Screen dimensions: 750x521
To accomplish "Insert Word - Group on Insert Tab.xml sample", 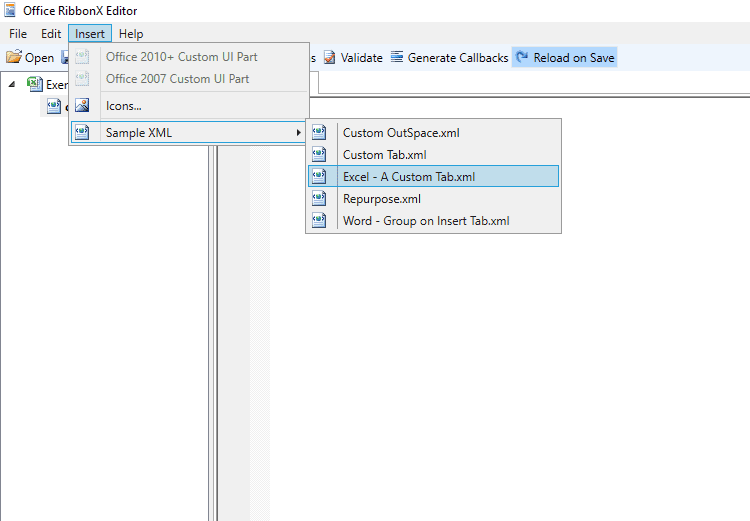I will click(x=433, y=221).
